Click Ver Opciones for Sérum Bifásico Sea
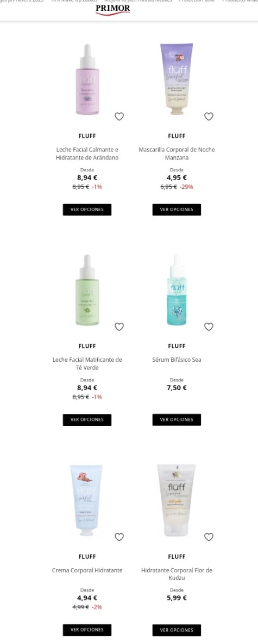This screenshot has width=258, height=644. [x=177, y=420]
